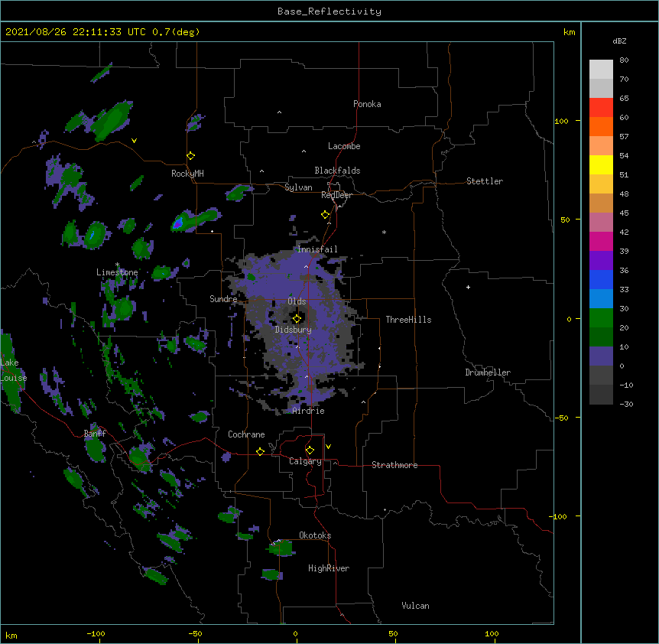The image size is (659, 644).
Task: Click the yellow radar site marker near Olds
Action: 297,318
